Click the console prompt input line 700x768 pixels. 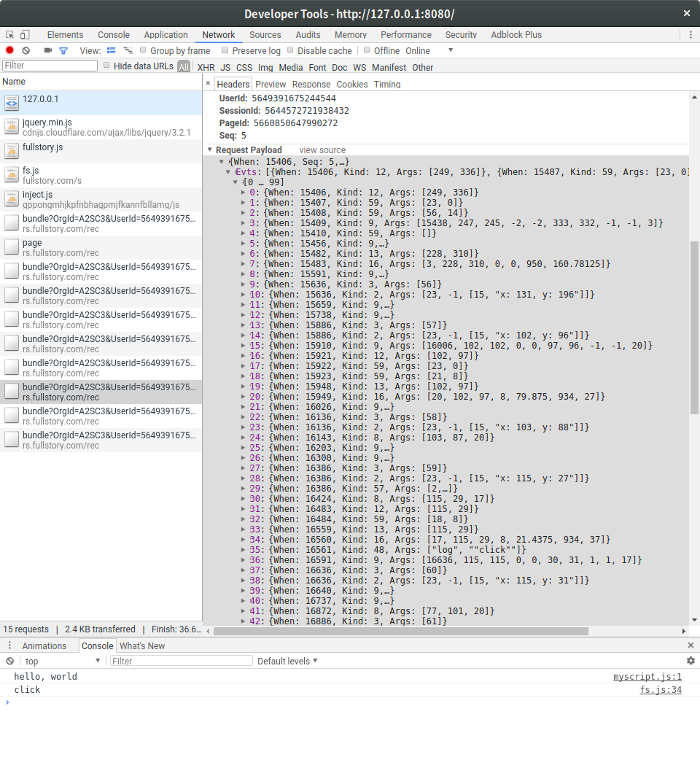[x=350, y=702]
